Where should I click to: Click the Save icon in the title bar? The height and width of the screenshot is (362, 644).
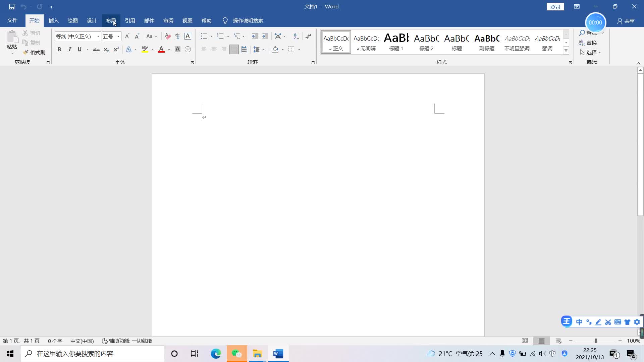pos(12,7)
